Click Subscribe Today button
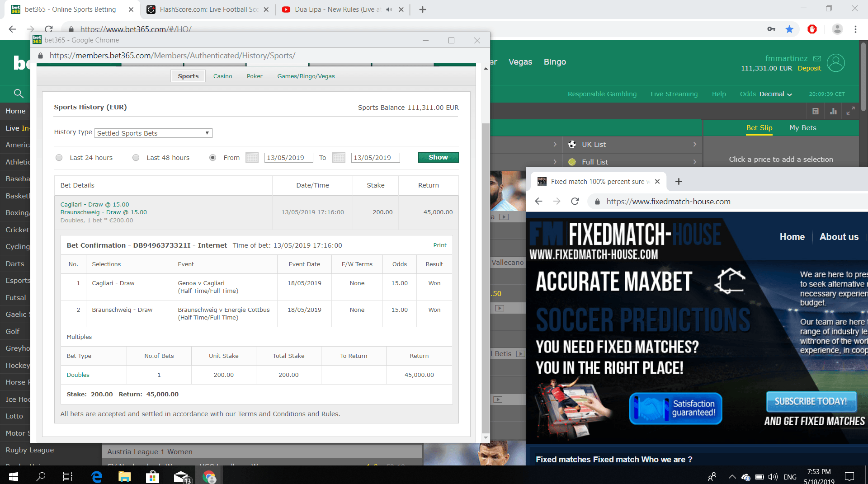 (811, 401)
